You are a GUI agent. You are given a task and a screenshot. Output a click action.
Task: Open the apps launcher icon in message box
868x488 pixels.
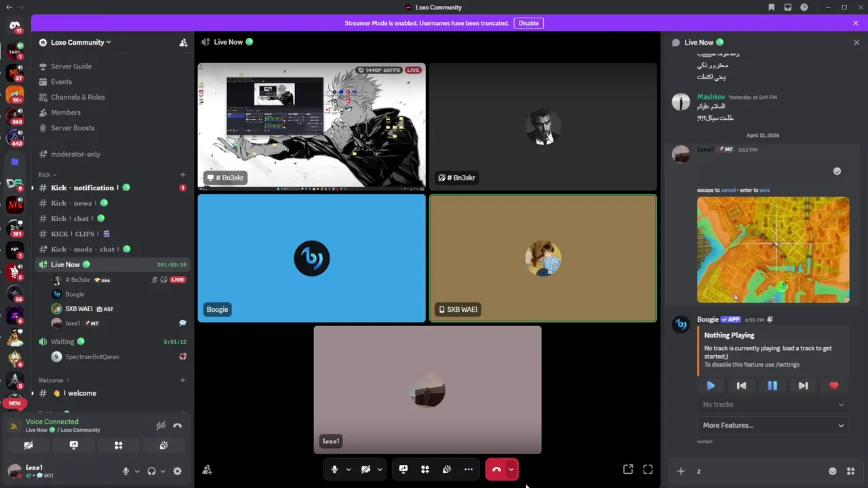[850, 471]
